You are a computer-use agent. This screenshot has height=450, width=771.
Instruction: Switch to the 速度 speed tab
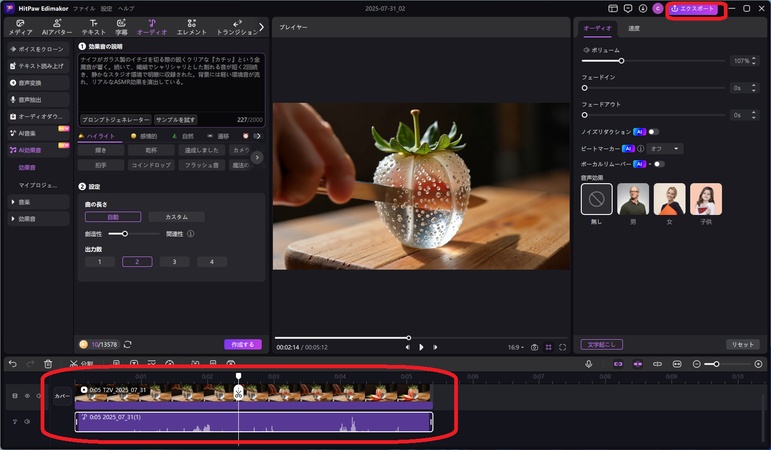click(x=634, y=28)
